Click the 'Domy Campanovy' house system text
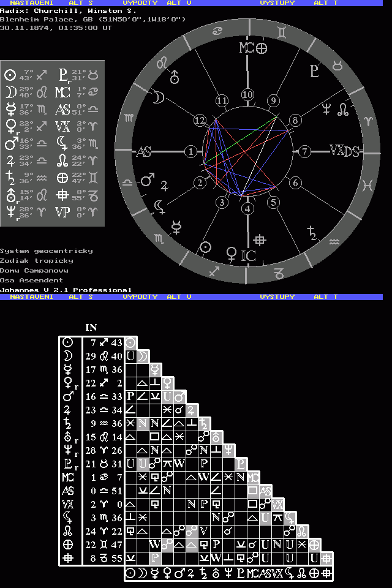Image resolution: width=392 pixels, height=588 pixels. click(x=34, y=270)
